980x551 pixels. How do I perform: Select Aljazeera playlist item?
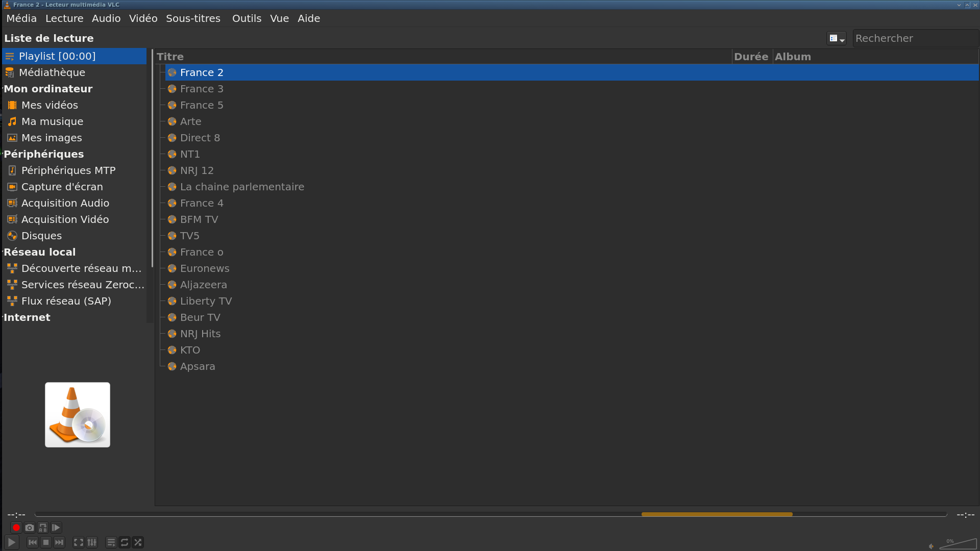(572, 285)
